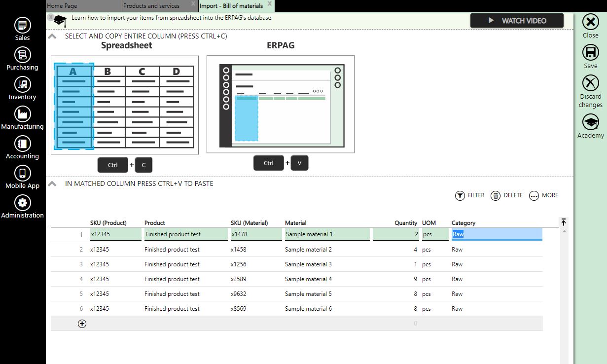The height and width of the screenshot is (364, 607).
Task: Open the Sales module icon
Action: (23, 25)
